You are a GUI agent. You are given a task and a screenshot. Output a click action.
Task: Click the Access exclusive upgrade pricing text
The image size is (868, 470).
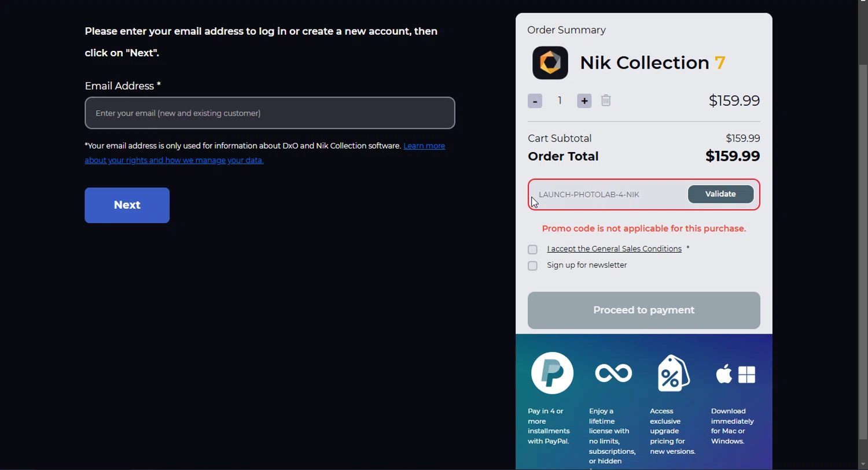coord(672,431)
